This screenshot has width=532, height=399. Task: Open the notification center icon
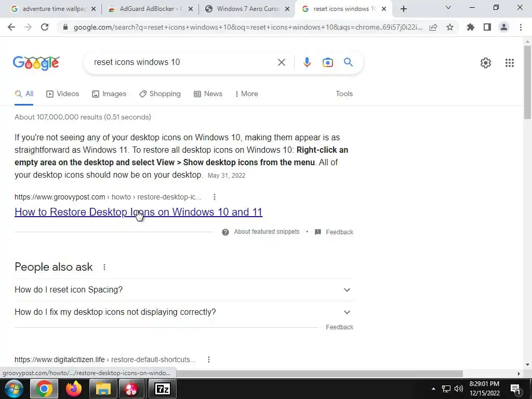(x=516, y=389)
